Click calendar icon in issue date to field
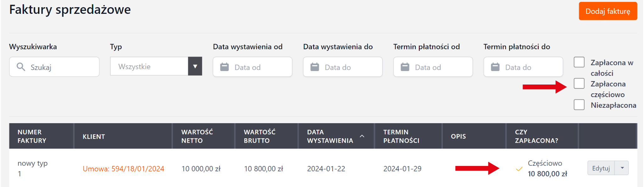644x187 pixels. point(315,67)
